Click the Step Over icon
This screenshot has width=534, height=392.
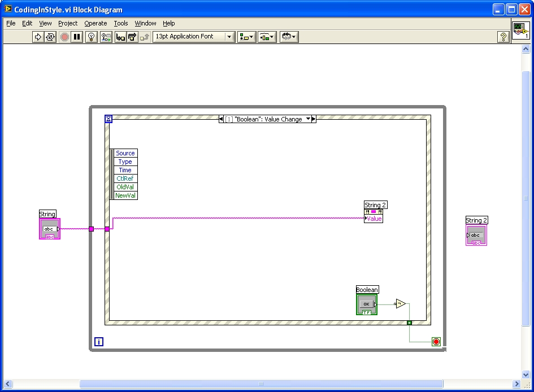[132, 37]
